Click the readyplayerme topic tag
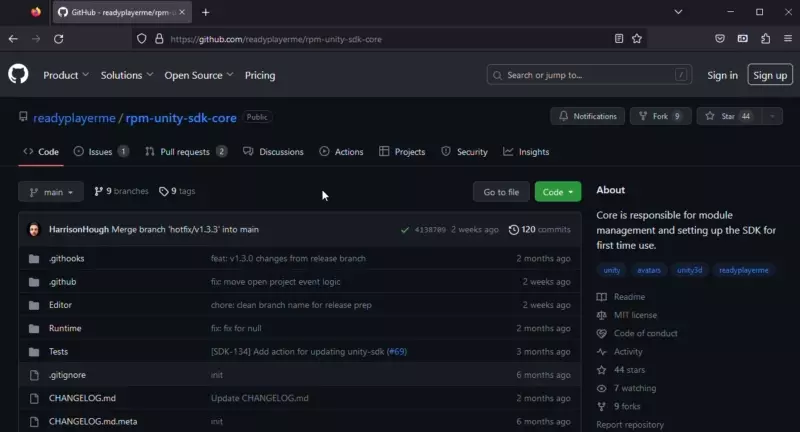This screenshot has height=432, width=800. pos(743,270)
